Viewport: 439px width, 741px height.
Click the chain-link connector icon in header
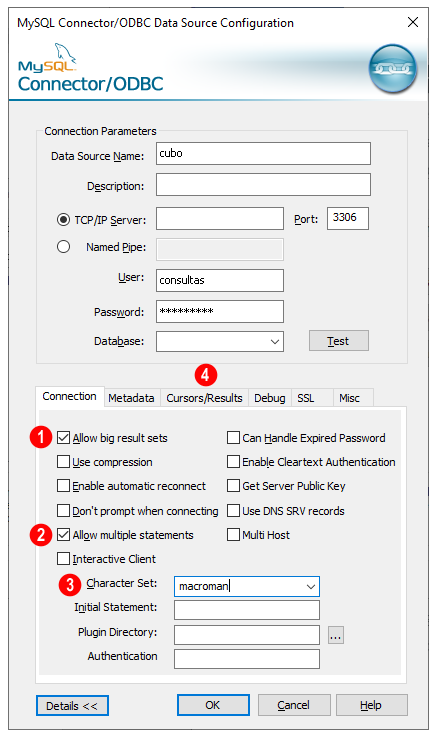(x=393, y=69)
